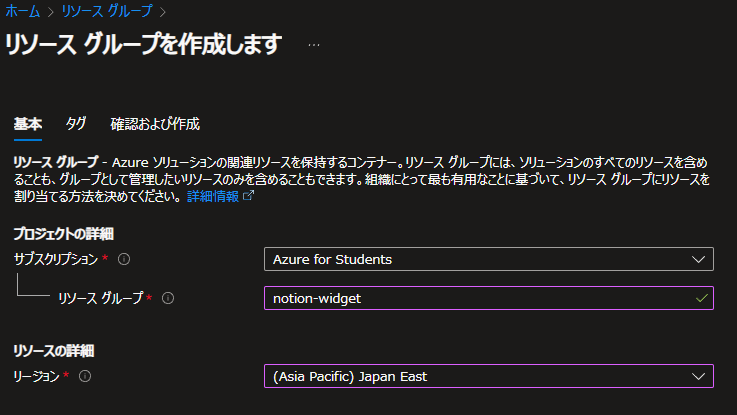Go to リソース グループ breadcrumb link

[107, 11]
